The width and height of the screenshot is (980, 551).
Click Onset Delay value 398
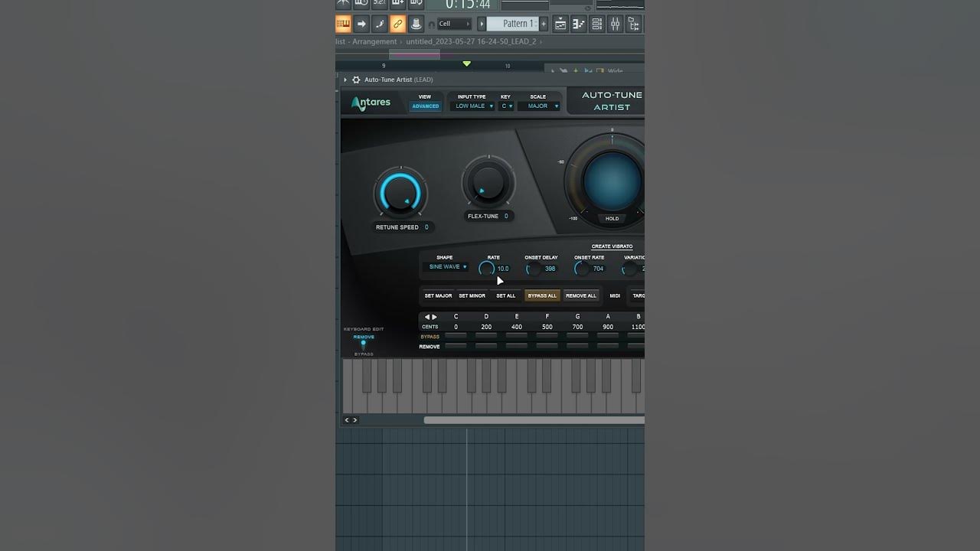(x=550, y=269)
